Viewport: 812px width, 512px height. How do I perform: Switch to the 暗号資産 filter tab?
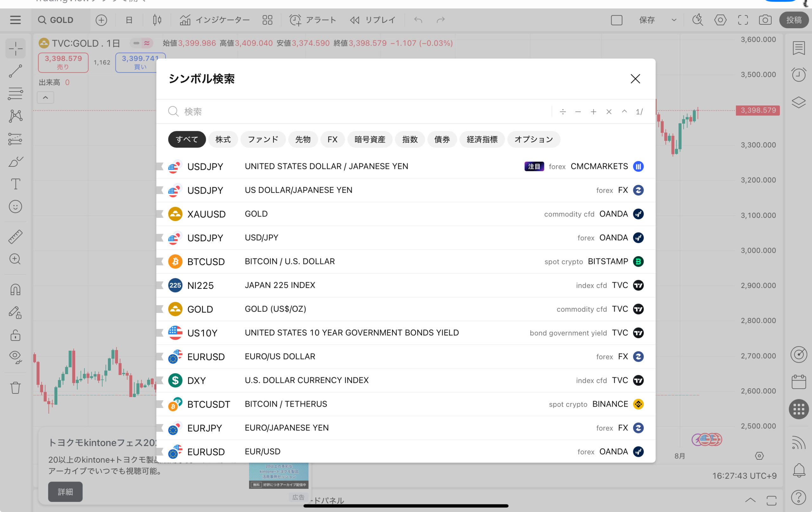(370, 139)
